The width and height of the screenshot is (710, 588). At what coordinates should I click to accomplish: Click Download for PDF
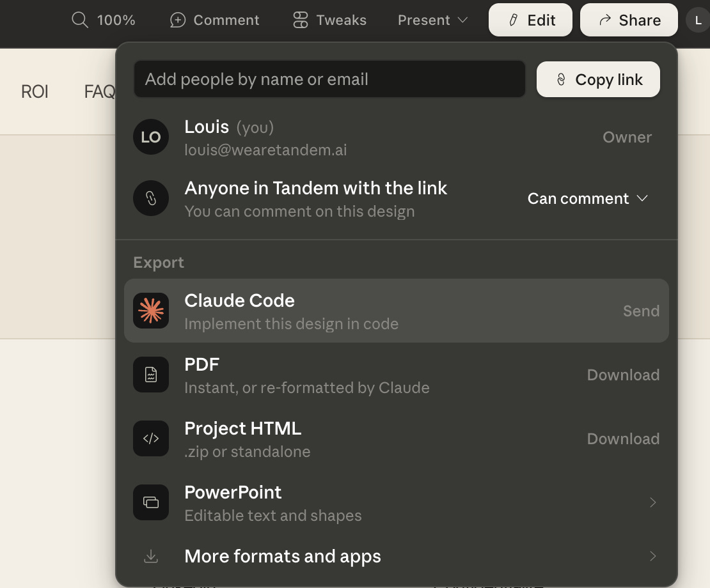point(623,375)
